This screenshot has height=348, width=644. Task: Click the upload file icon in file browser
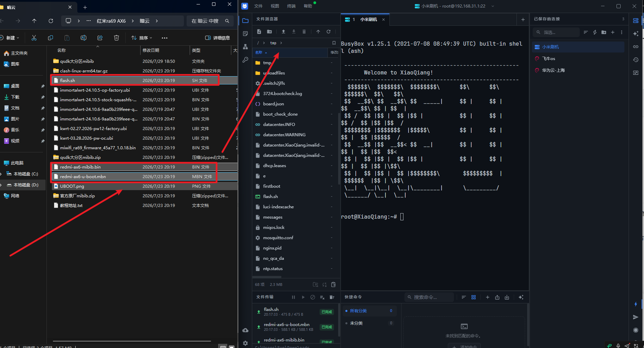[284, 32]
